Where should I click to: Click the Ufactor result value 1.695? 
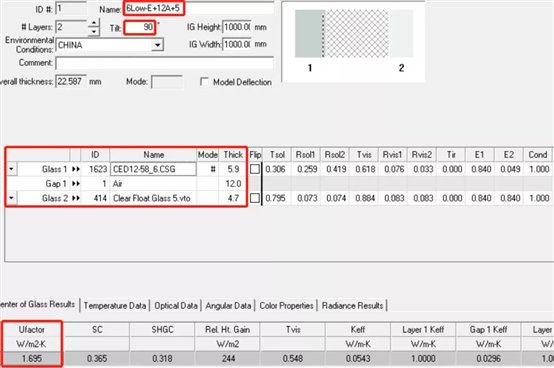coord(32,358)
